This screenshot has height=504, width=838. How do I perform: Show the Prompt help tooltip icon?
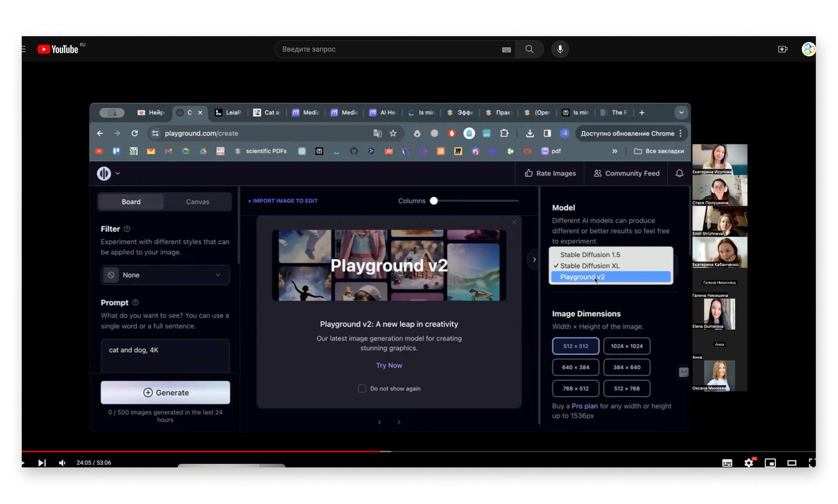(x=135, y=303)
